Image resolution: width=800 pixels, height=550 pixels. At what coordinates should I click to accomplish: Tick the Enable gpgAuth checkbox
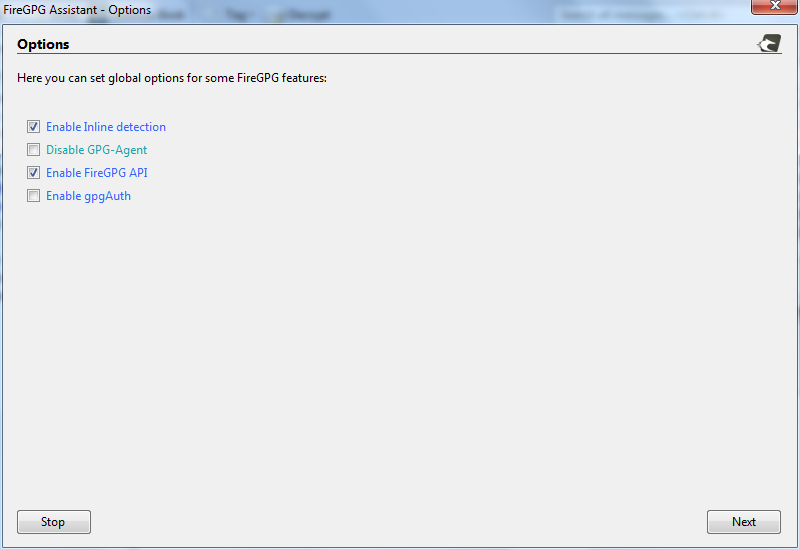pos(34,196)
